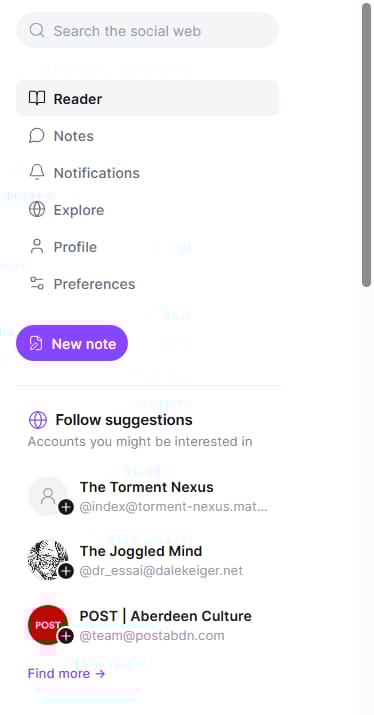Open The Joggled Mind avatar thumbnail
374x715 pixels.
click(x=48, y=560)
